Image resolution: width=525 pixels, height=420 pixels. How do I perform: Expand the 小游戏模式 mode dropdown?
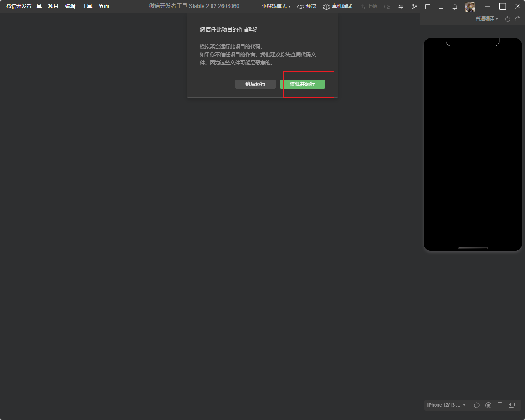276,6
